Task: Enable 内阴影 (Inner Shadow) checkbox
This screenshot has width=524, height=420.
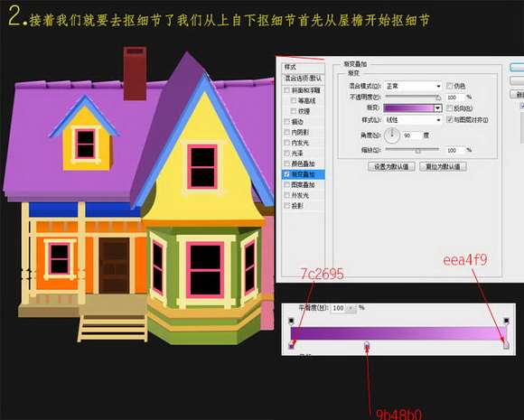Action: (286, 132)
